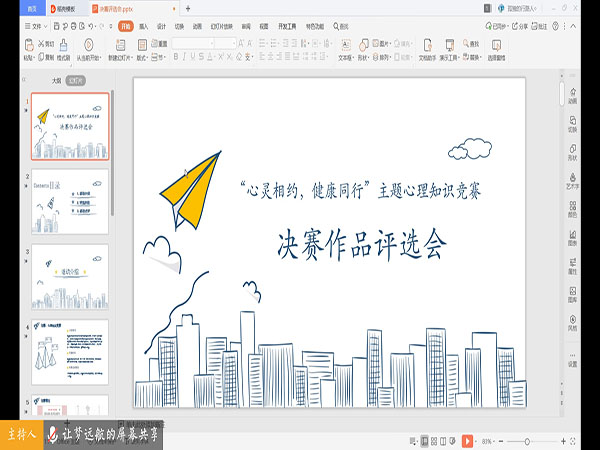
Task: Switch to the Outline (大纲) pane tab
Action: [x=57, y=81]
